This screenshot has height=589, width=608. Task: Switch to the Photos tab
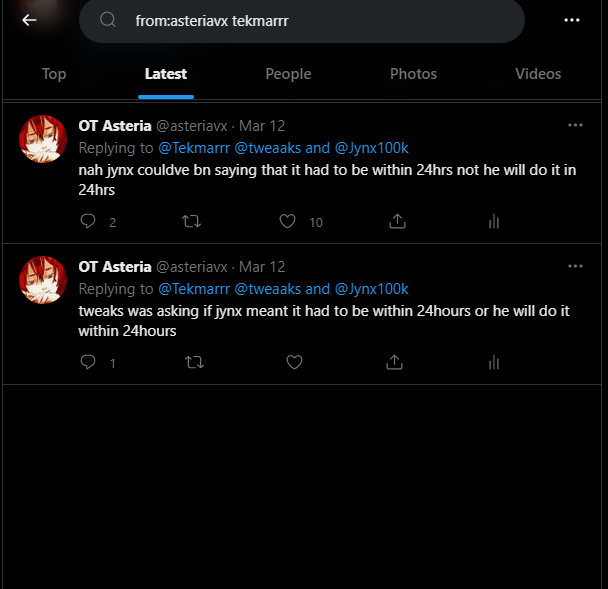[413, 74]
